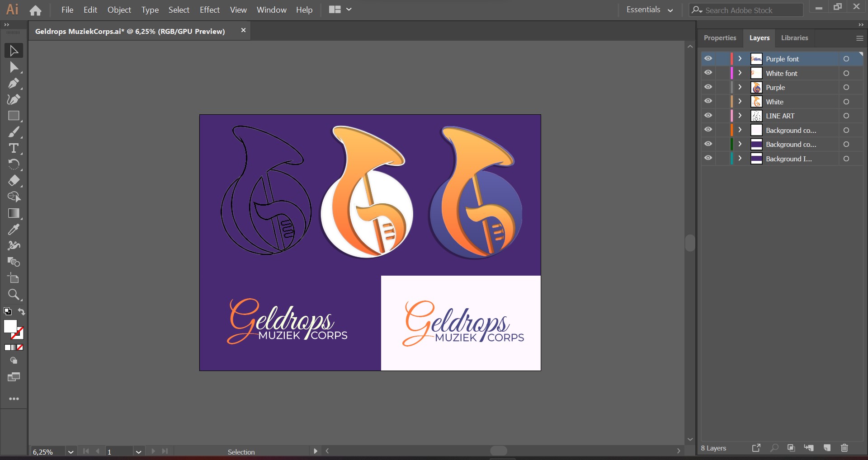
Task: Select the Direct Selection tool
Action: pos(13,67)
